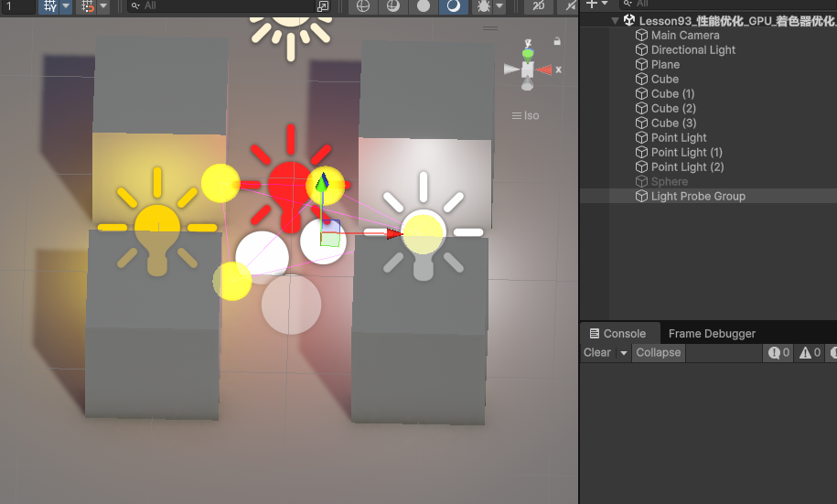Toggle the scene view rotation lock
Image resolution: width=837 pixels, height=504 pixels.
click(556, 41)
